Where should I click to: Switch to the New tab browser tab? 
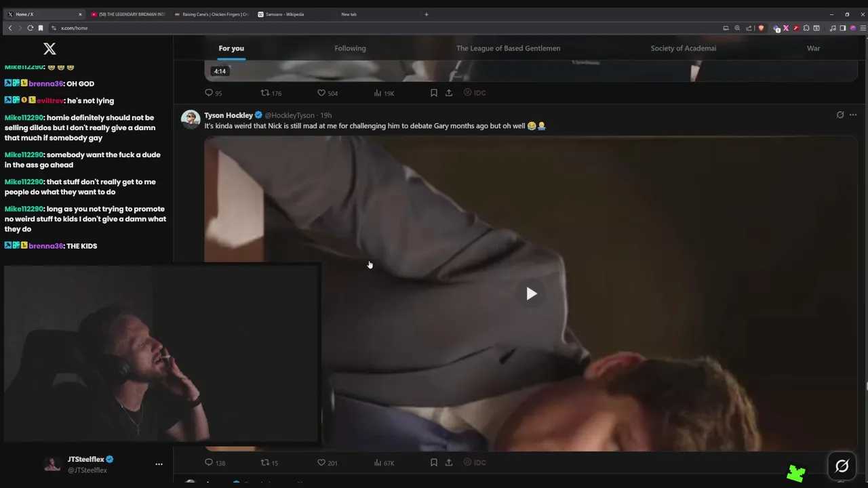pyautogui.click(x=378, y=14)
